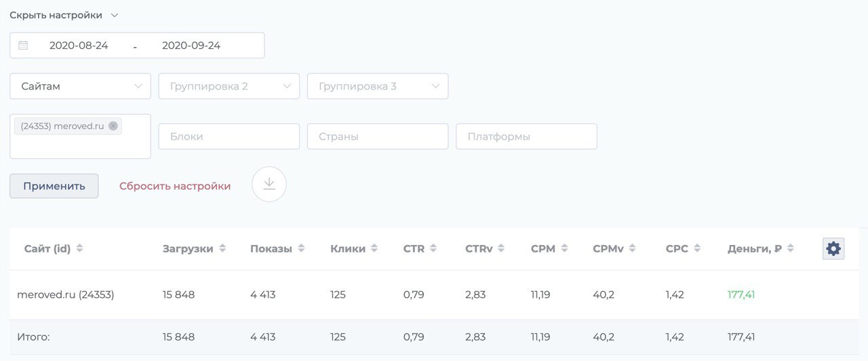
Task: Click the download report arrow icon
Action: click(x=269, y=184)
